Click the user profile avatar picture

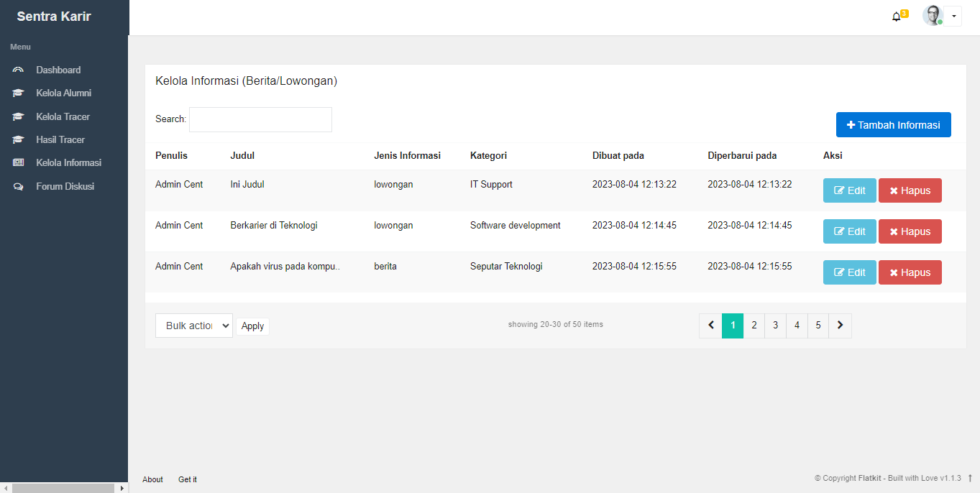(x=933, y=16)
